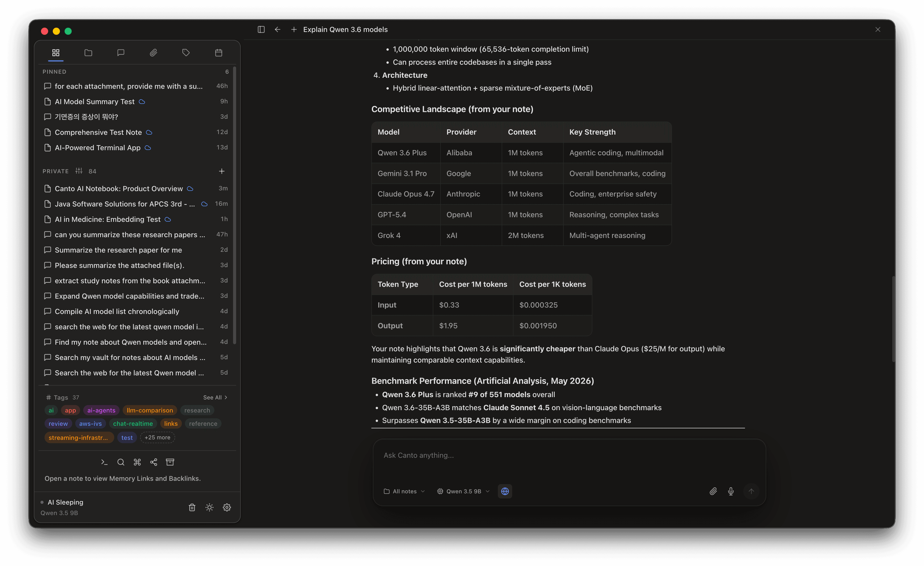Attach a file with the paperclip in chat input
The image size is (924, 566).
(x=713, y=491)
